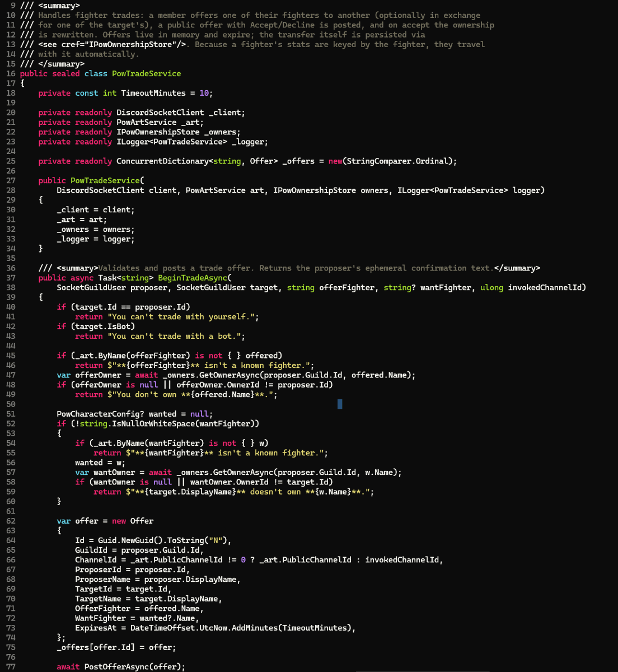Click line number 50 in the gutter
Viewport: 618px width, 672px height.
pyautogui.click(x=11, y=404)
